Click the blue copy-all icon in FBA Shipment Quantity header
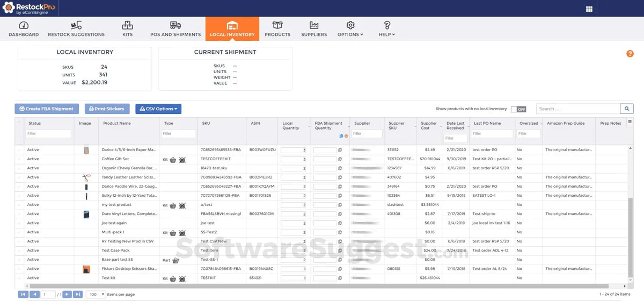The height and width of the screenshot is (301, 644). [x=341, y=136]
